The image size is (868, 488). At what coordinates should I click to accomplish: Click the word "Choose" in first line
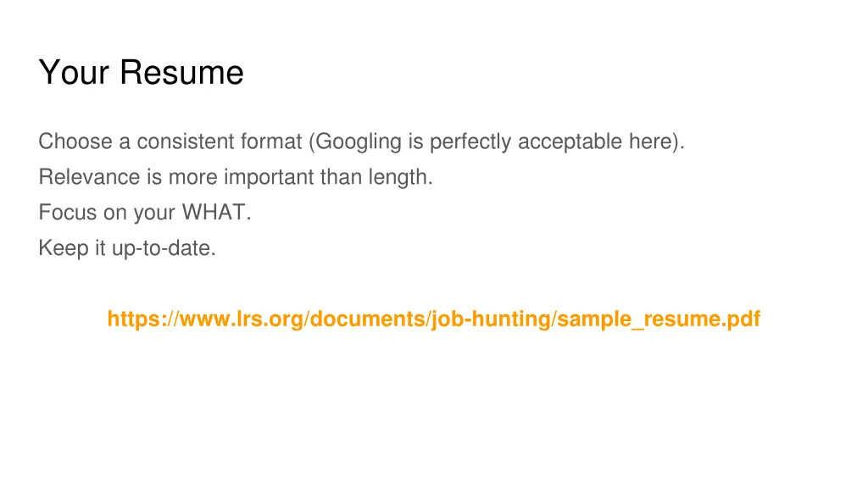pyautogui.click(x=75, y=141)
